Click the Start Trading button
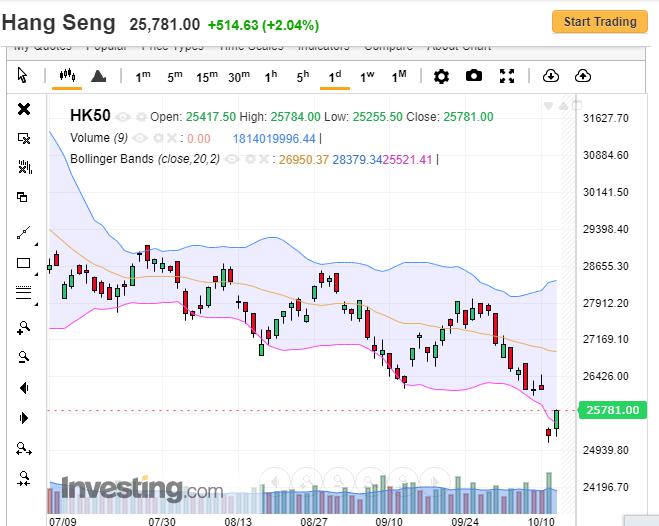Image resolution: width=659 pixels, height=526 pixels. tap(599, 22)
